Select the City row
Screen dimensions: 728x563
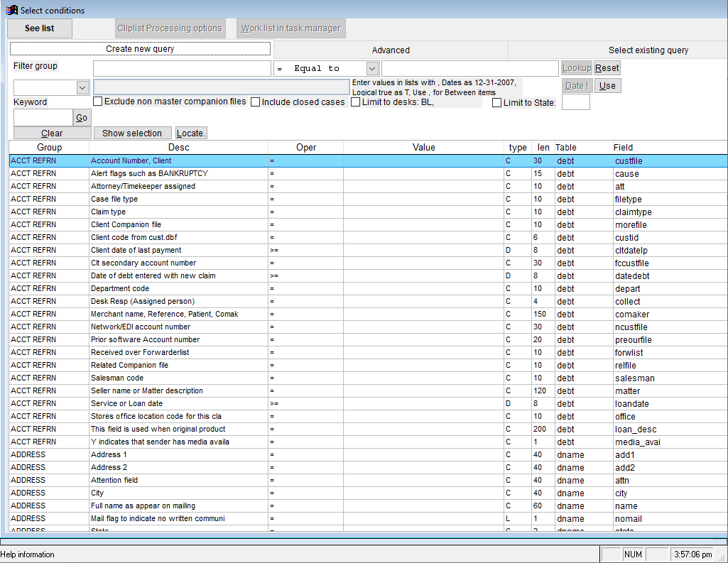click(x=368, y=493)
